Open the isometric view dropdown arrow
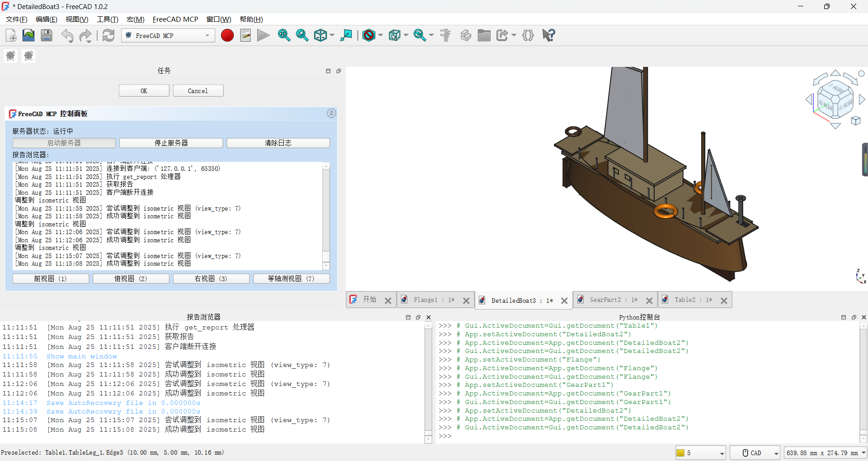The width and height of the screenshot is (868, 461). coord(331,35)
